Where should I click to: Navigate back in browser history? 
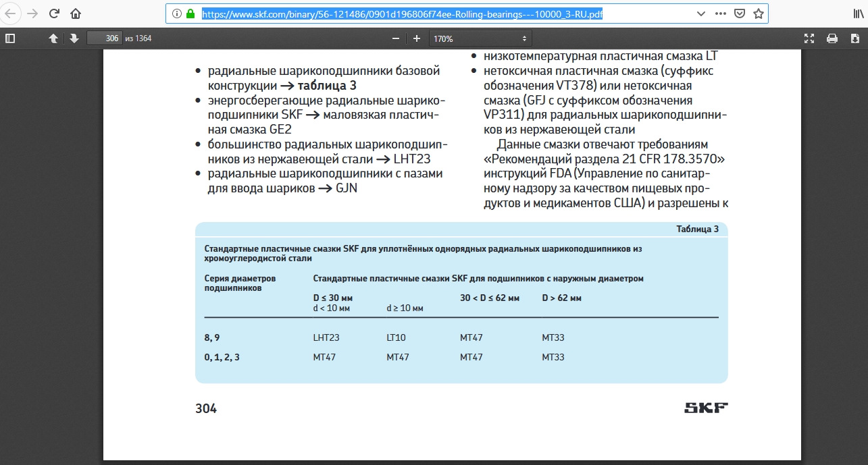click(12, 13)
